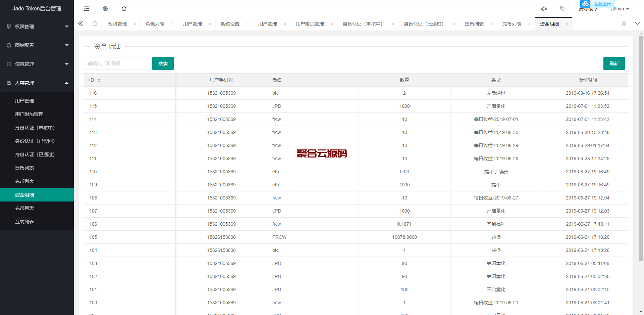Open the theme palette icon
Viewport: 644px width, 315px height.
click(x=544, y=9)
